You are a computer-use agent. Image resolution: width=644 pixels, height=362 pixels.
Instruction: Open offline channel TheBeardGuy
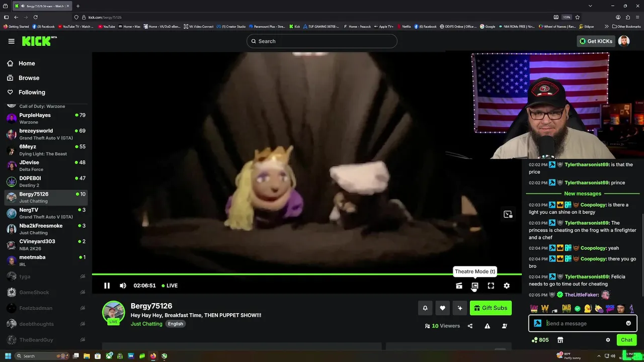[x=46, y=340]
